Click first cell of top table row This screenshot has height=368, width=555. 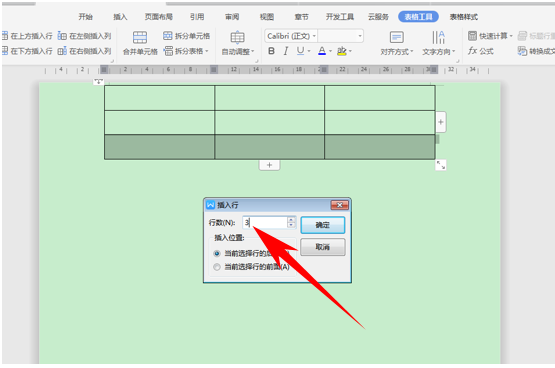tap(159, 98)
